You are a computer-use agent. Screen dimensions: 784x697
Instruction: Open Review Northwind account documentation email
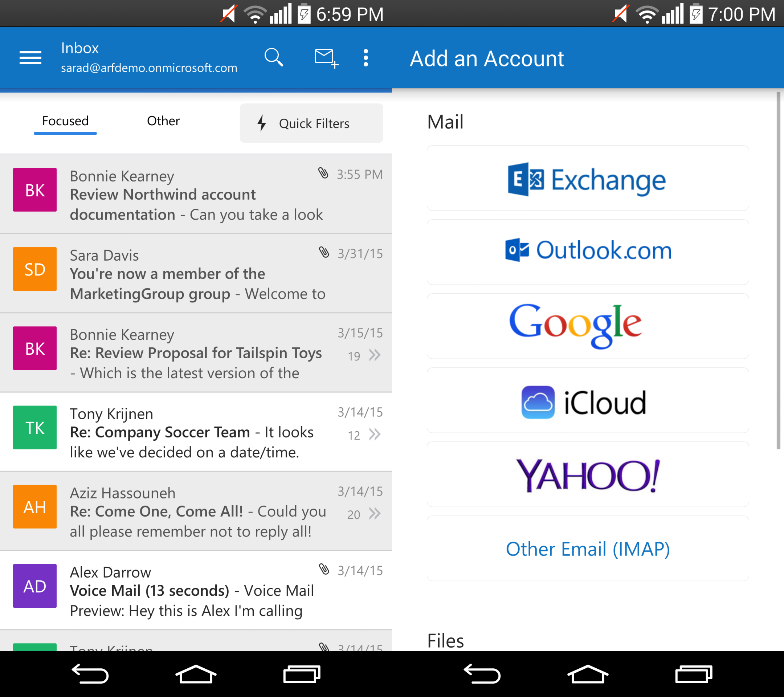coord(196,194)
